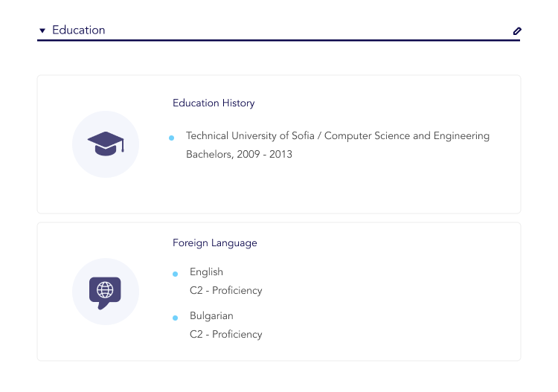558x392 pixels.
Task: Click the bullet beside Technical University
Action: tap(172, 138)
